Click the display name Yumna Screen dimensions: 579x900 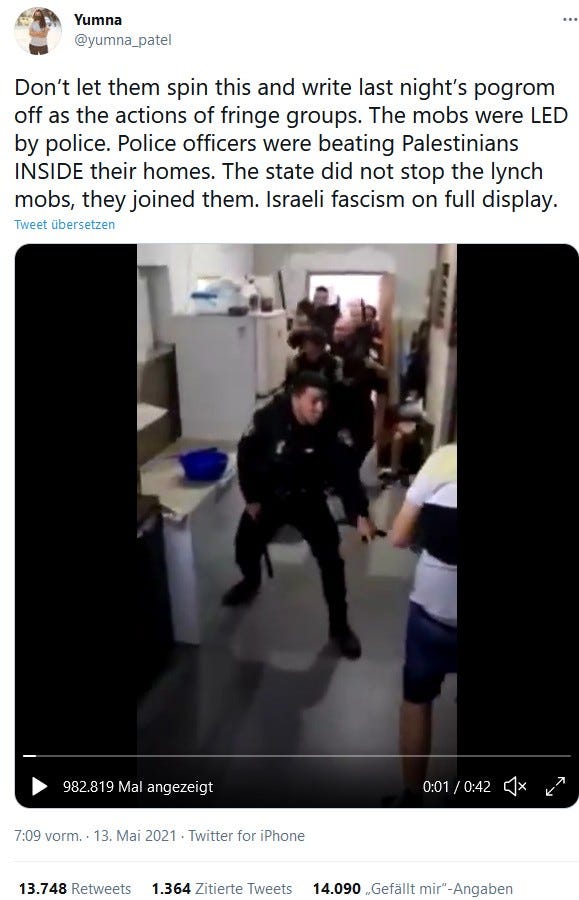98,20
